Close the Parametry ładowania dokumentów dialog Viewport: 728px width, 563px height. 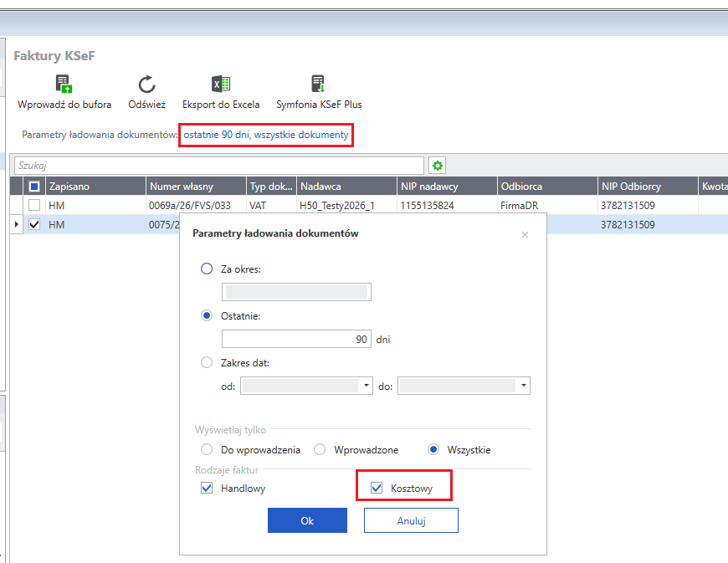tap(525, 234)
